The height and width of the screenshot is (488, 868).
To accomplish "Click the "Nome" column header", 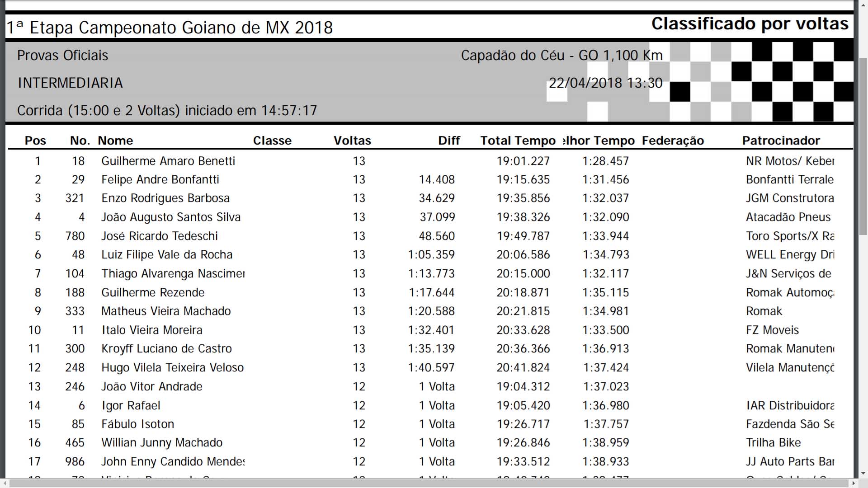I will pos(115,141).
